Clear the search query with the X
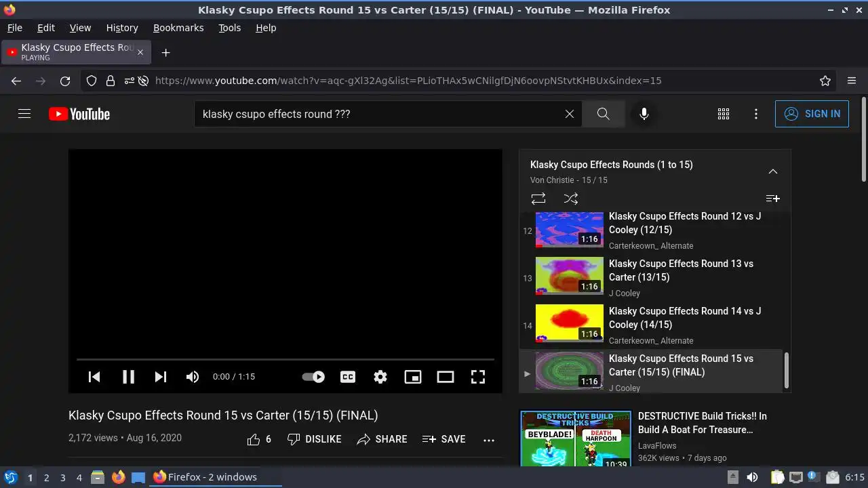The image size is (868, 488). tap(570, 114)
